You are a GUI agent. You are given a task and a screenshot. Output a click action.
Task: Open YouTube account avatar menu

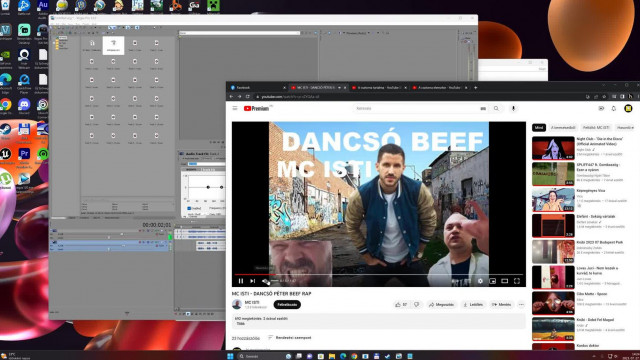pyautogui.click(x=628, y=108)
